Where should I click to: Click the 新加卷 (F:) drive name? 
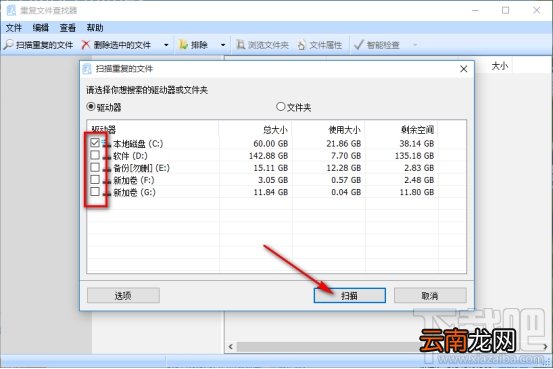point(134,180)
